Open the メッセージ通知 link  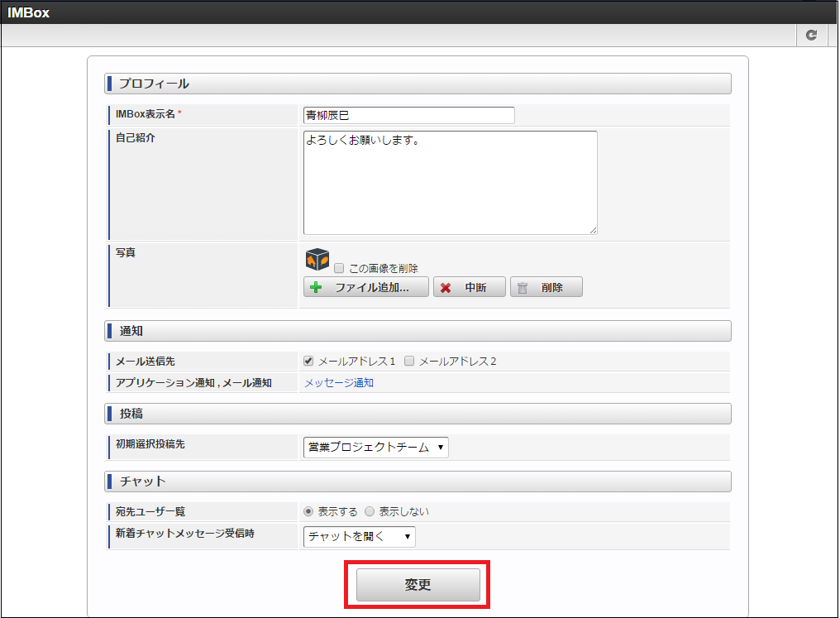point(339,383)
